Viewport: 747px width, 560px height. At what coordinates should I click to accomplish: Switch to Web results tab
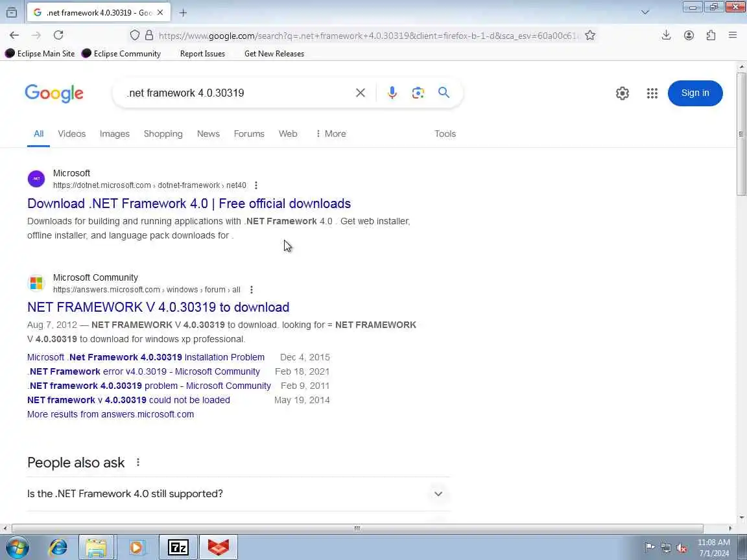click(288, 134)
